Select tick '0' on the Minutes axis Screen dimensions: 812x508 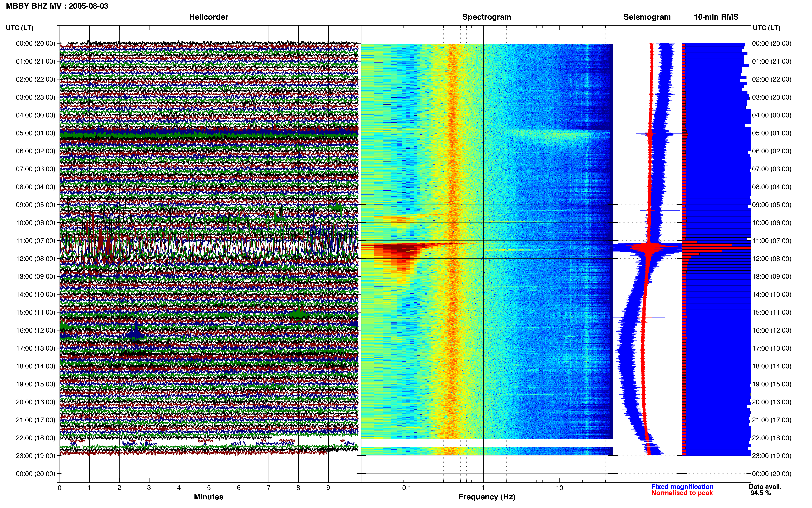coord(59,488)
